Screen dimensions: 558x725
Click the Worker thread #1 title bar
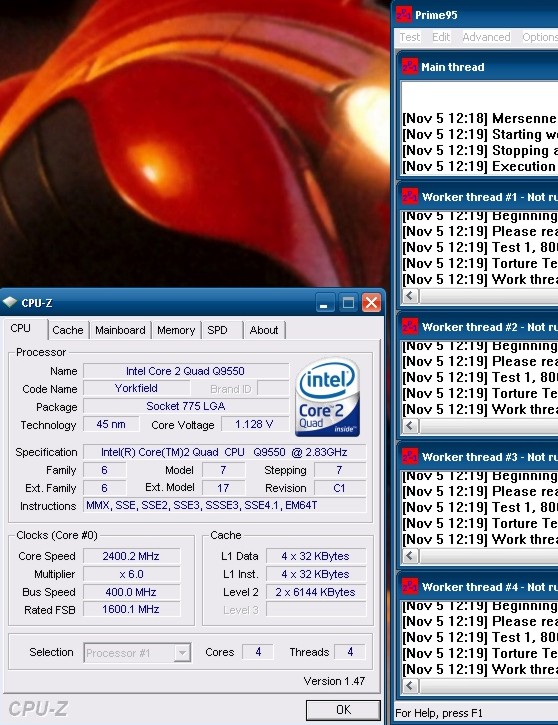click(479, 197)
